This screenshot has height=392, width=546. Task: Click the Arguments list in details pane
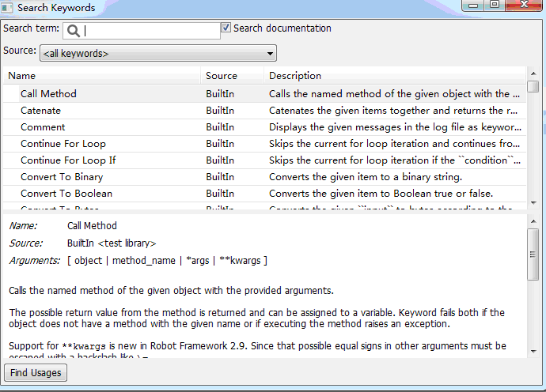click(167, 261)
